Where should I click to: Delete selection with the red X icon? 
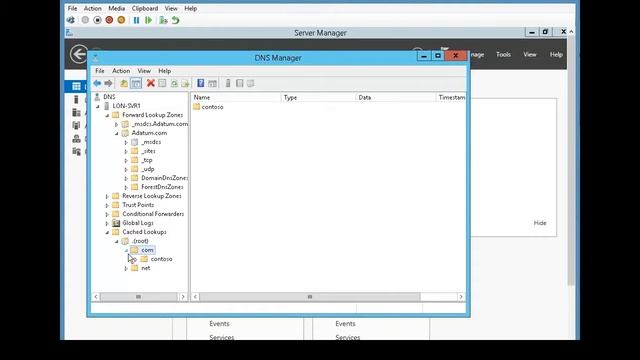tap(151, 83)
